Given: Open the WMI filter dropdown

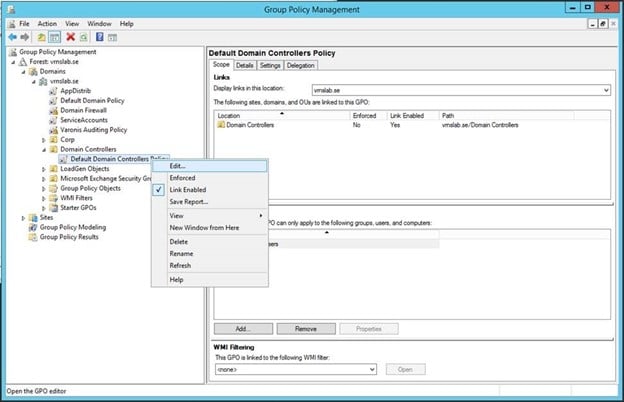Looking at the screenshot, I should click(370, 369).
